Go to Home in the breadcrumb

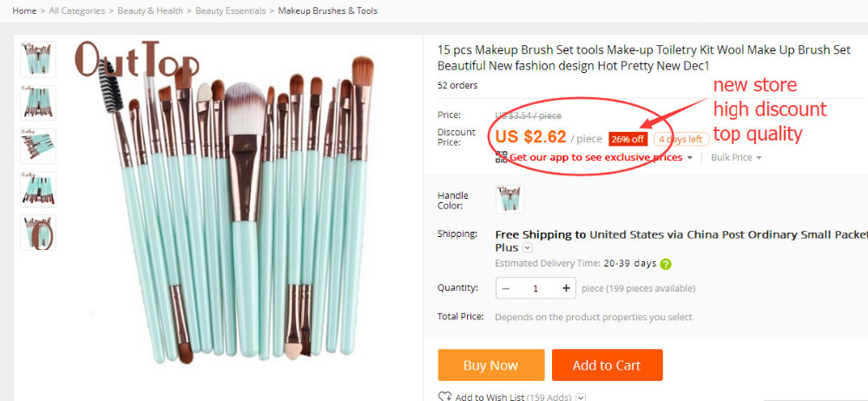click(24, 11)
